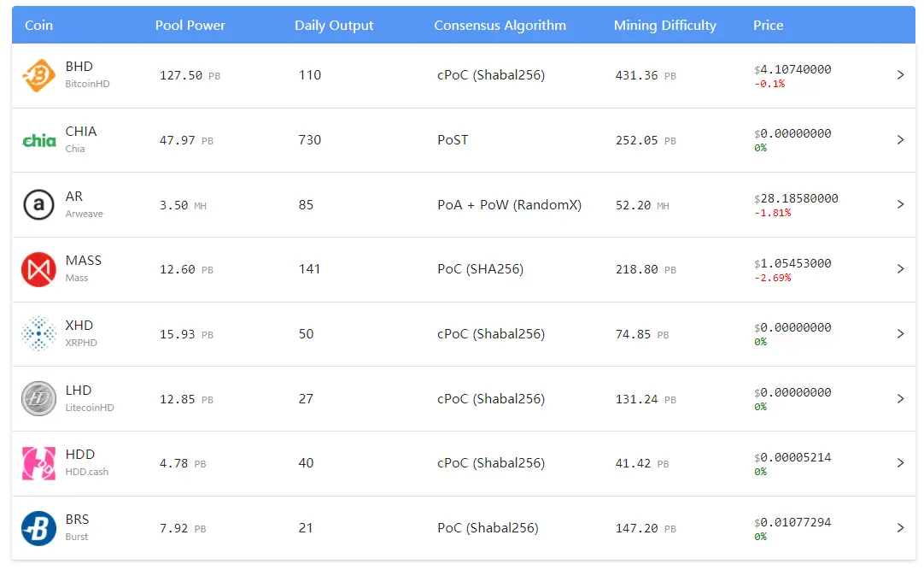
Task: Click the Consensus Algorithm column header
Action: point(500,26)
